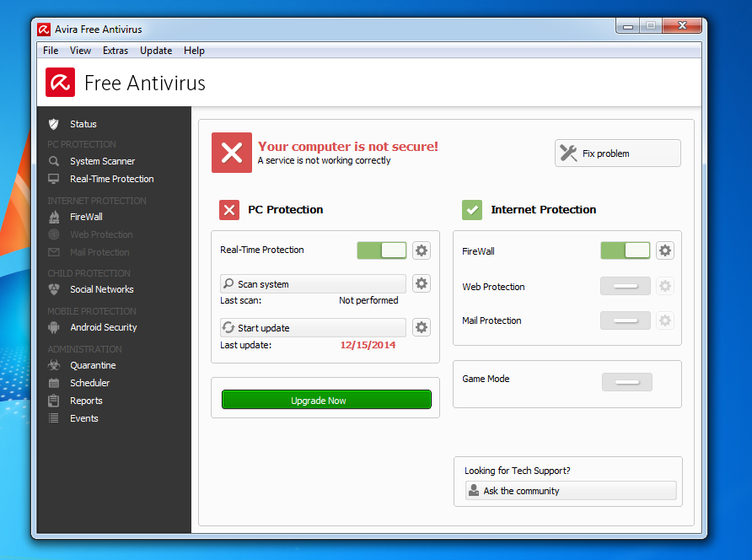Click the Web Protection settings gear

point(664,286)
